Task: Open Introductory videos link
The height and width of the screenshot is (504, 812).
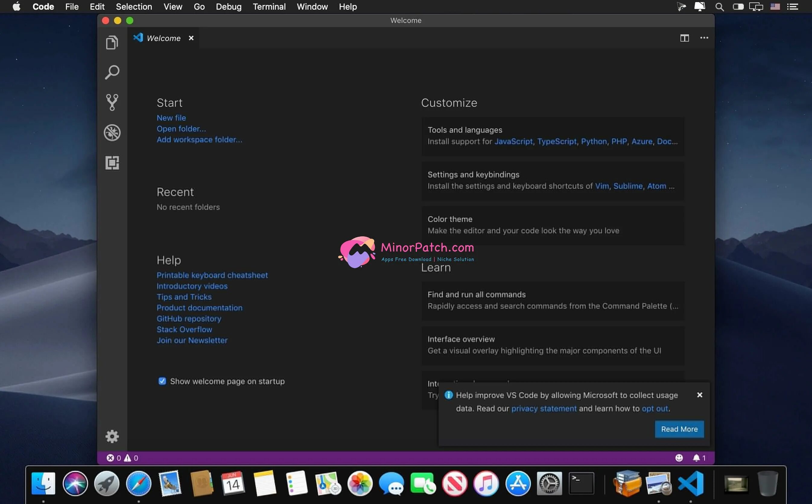Action: tap(192, 286)
